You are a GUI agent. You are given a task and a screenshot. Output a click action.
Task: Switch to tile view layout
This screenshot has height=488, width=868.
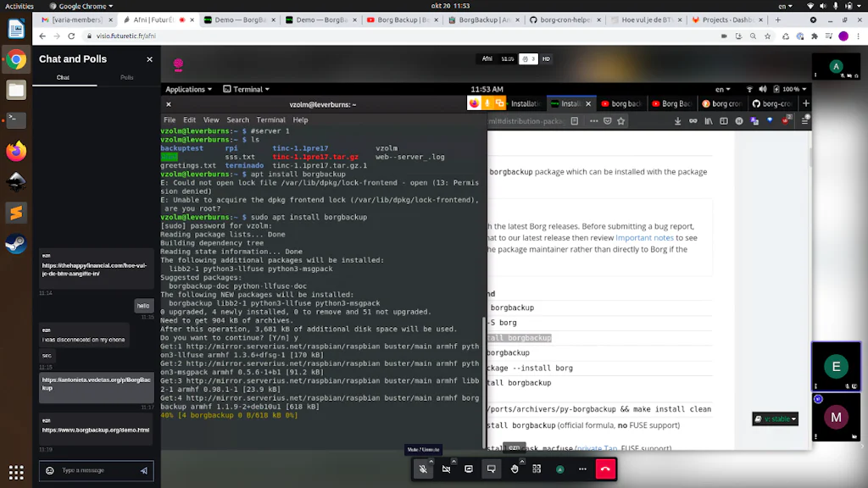click(x=537, y=469)
